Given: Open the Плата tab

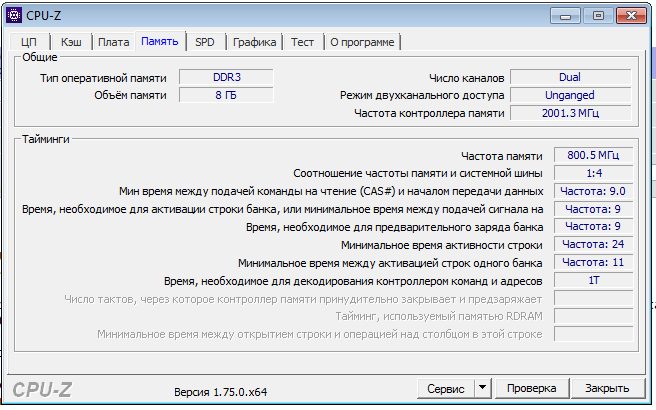Looking at the screenshot, I should (114, 42).
